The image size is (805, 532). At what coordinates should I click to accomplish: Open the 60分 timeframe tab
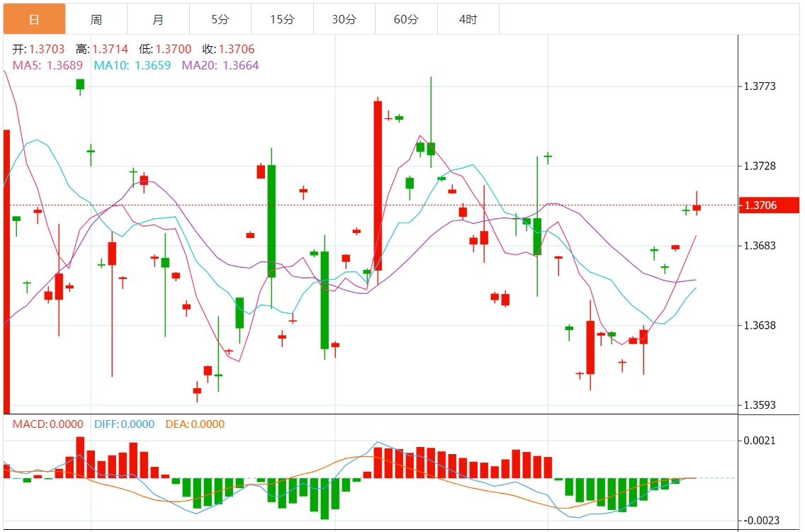click(406, 19)
